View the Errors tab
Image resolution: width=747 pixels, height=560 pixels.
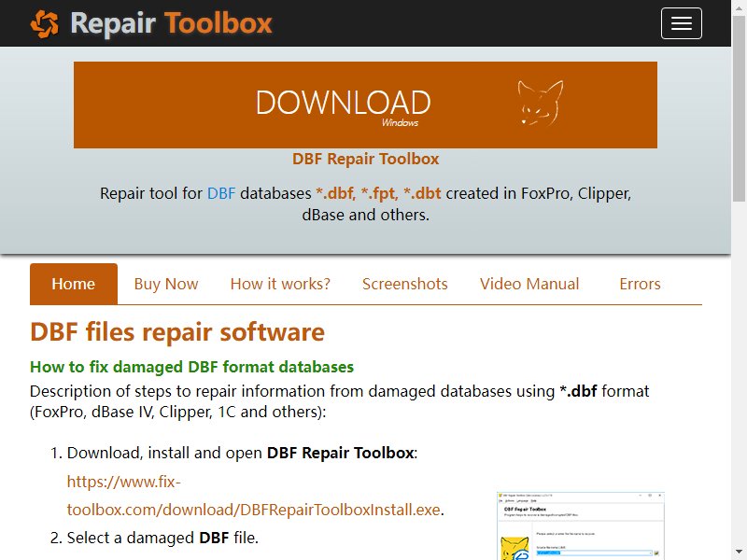coord(640,284)
